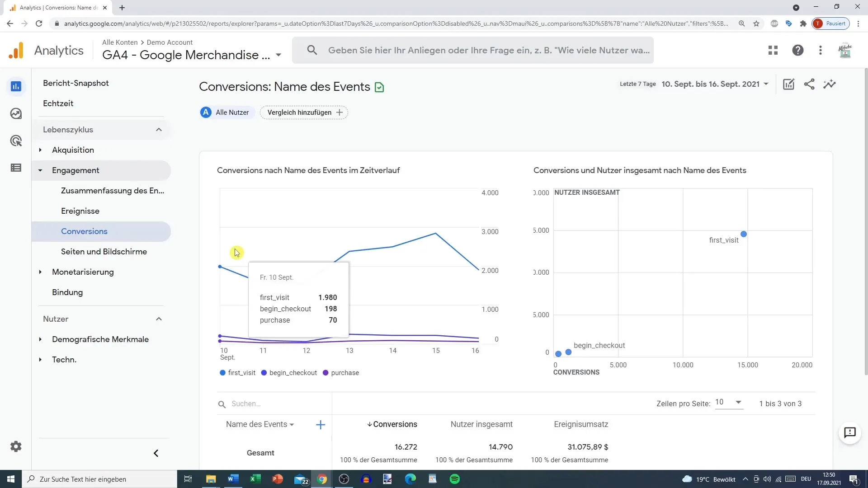Viewport: 868px width, 488px height.
Task: Click the Analytics logo
Action: (x=46, y=50)
